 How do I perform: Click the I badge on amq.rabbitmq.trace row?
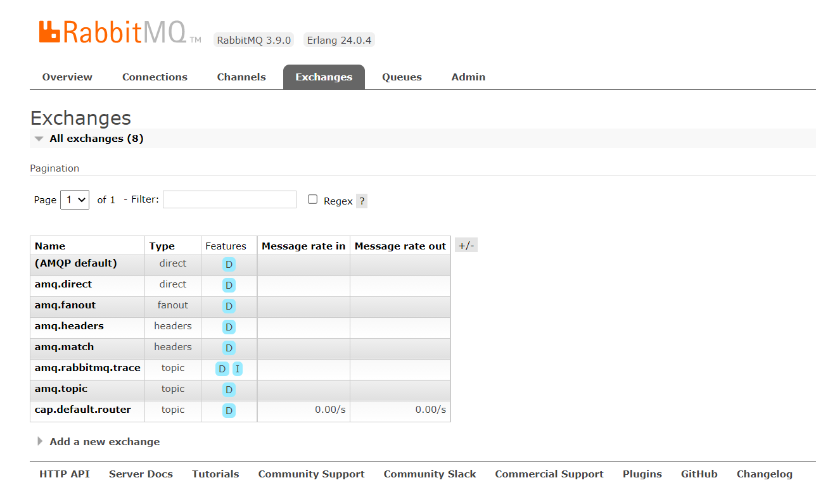pyautogui.click(x=238, y=369)
